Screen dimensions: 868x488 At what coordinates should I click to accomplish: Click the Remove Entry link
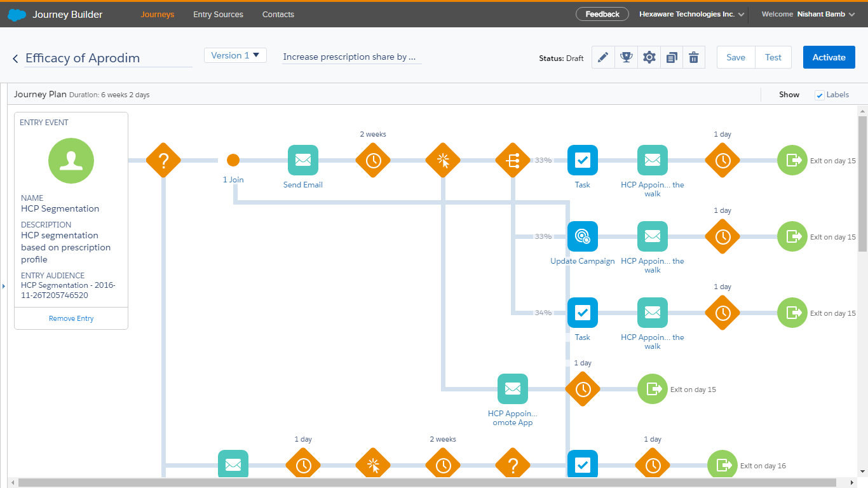click(71, 318)
